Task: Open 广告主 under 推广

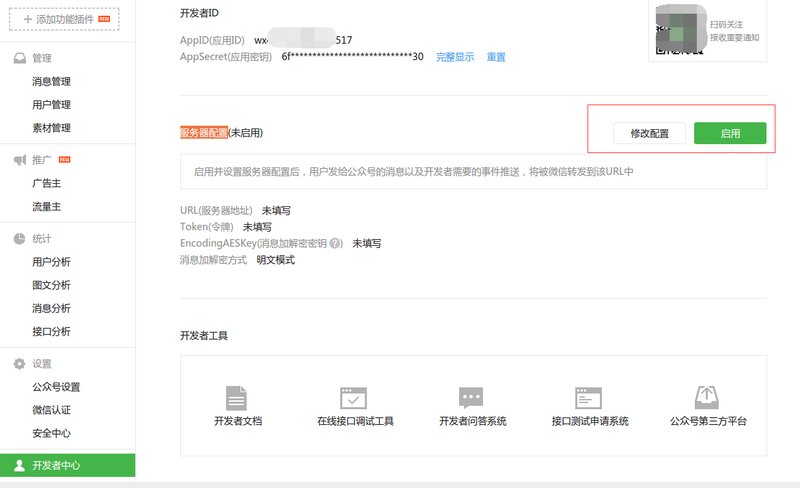Action: pyautogui.click(x=46, y=184)
